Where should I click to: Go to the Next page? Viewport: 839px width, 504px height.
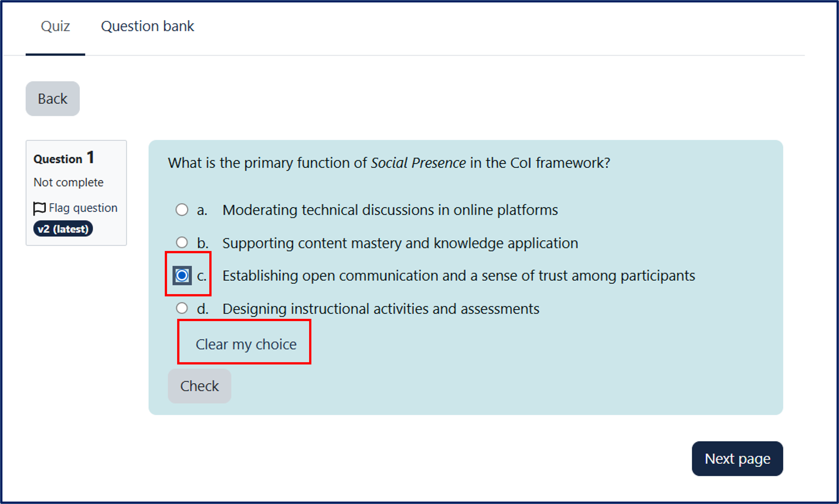(x=737, y=459)
